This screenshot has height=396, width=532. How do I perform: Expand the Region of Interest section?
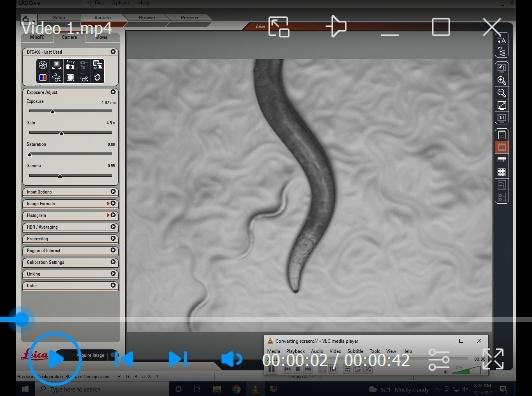click(113, 250)
